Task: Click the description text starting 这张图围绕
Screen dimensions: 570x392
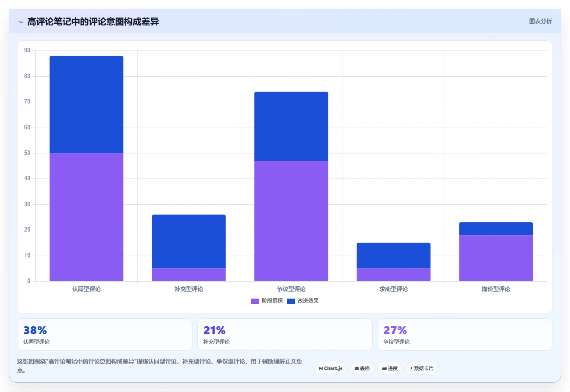Action: [160, 366]
